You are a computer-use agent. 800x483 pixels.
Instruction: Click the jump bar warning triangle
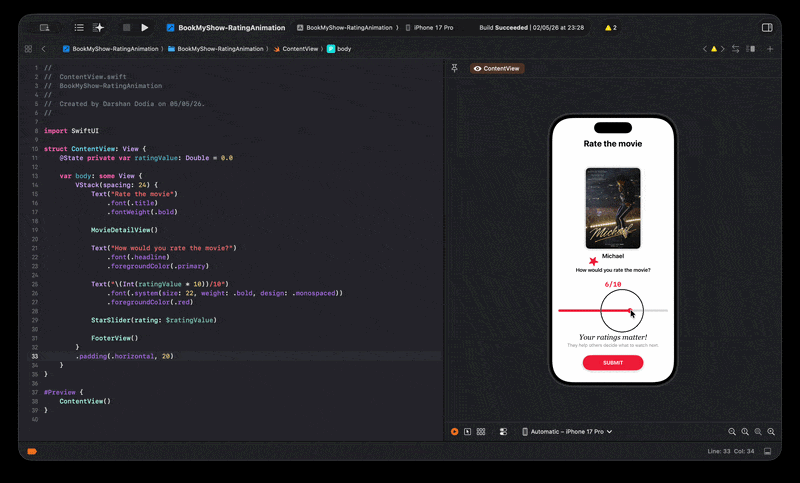(714, 49)
